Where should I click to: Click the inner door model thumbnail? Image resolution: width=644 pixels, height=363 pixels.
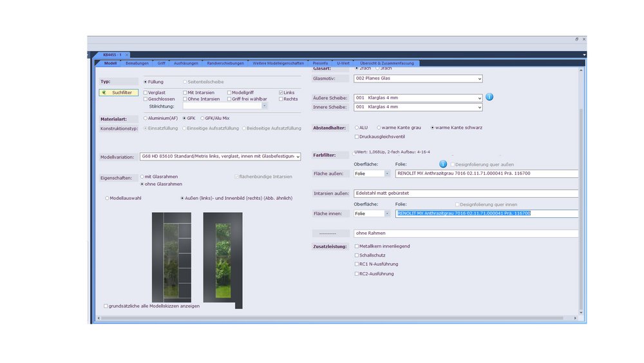coord(223,260)
